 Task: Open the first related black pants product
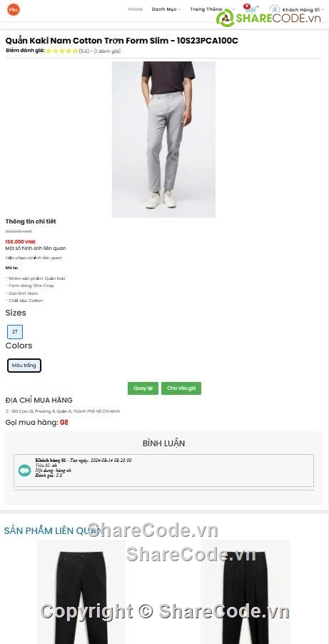tap(81, 591)
